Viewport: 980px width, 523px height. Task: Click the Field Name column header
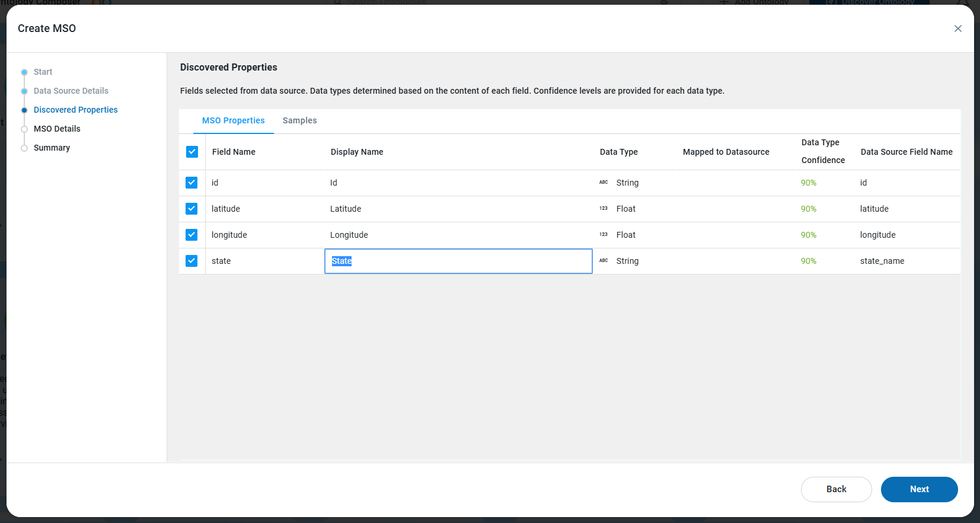point(234,152)
